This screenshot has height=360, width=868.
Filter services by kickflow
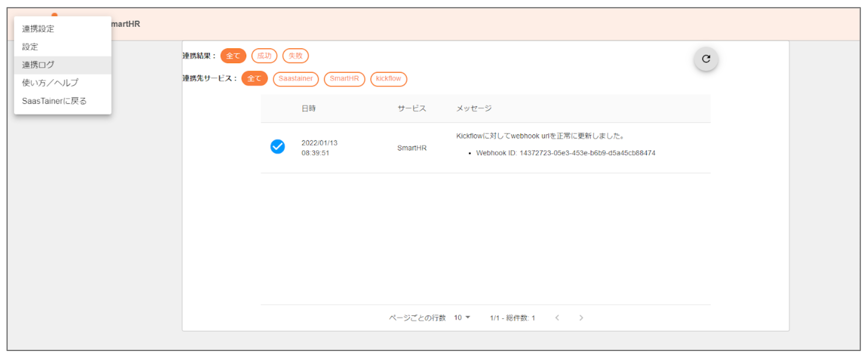pos(388,79)
